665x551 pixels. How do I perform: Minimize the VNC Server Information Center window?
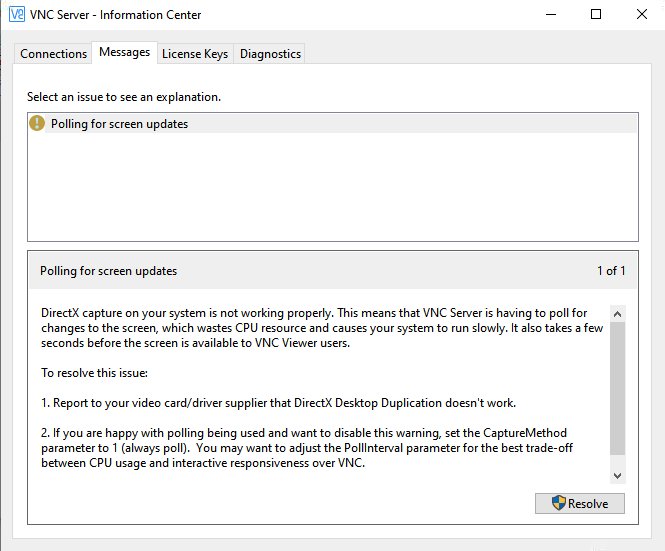coord(550,14)
